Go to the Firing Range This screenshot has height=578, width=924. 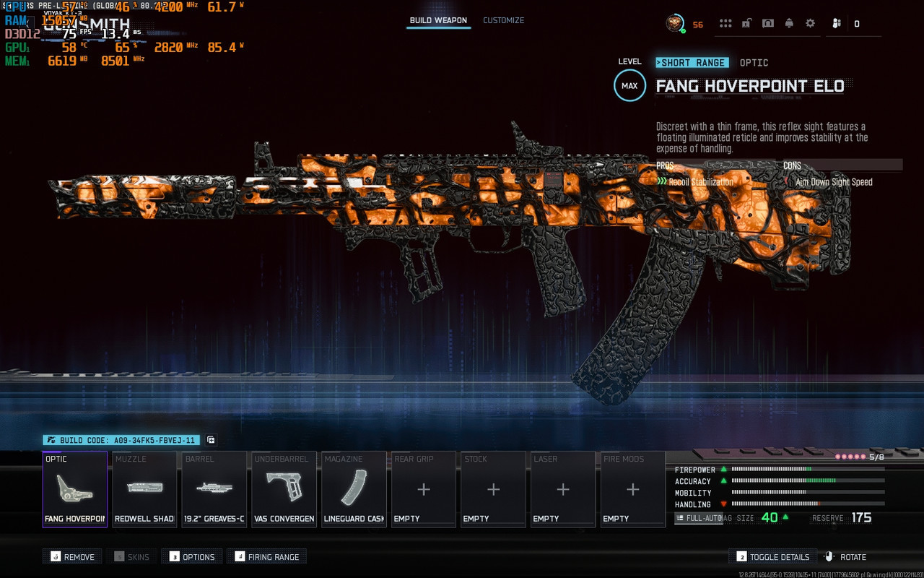pos(266,557)
